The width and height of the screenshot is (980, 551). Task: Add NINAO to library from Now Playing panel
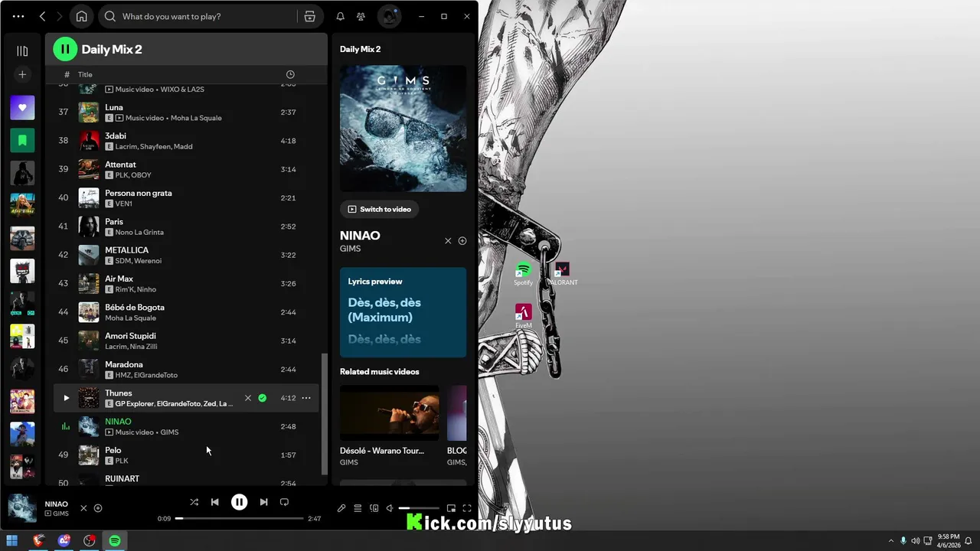462,241
